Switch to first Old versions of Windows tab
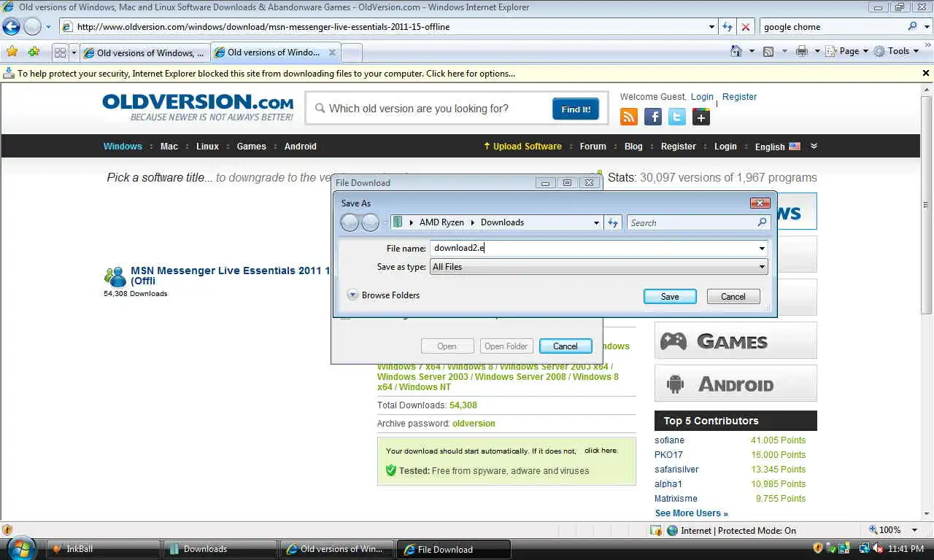Screen dimensions: 934x560 pos(144,52)
